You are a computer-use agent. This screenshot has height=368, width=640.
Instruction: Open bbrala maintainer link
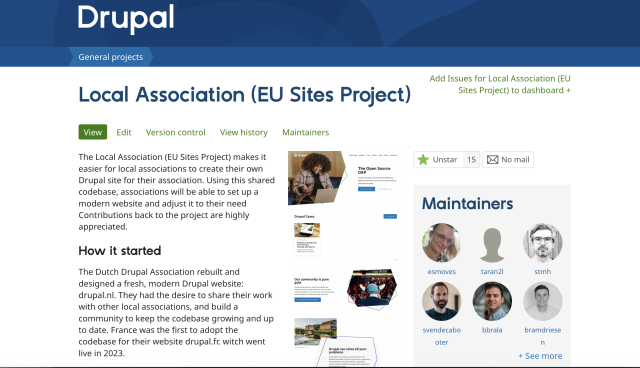pyautogui.click(x=492, y=330)
